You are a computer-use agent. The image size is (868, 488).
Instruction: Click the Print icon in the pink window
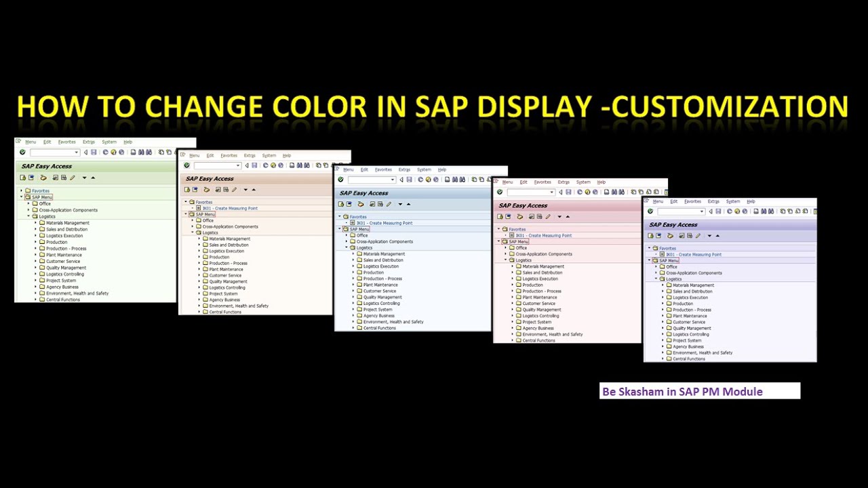coord(607,192)
